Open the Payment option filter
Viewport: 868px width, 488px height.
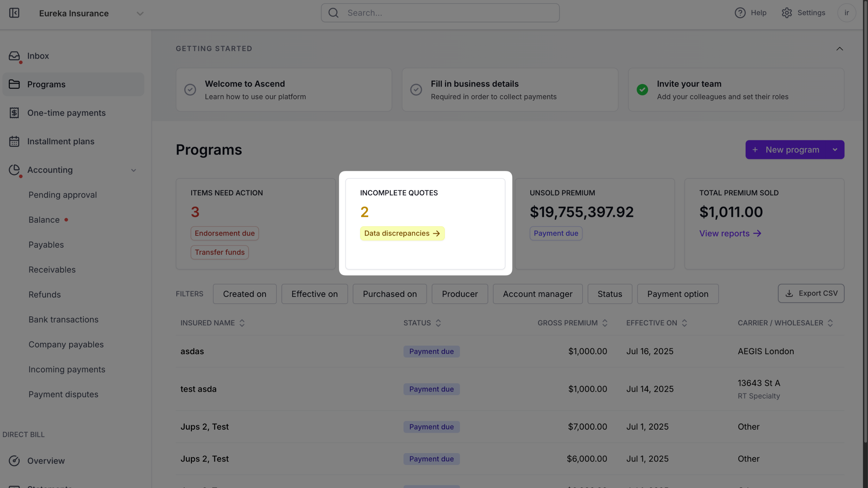click(x=678, y=294)
